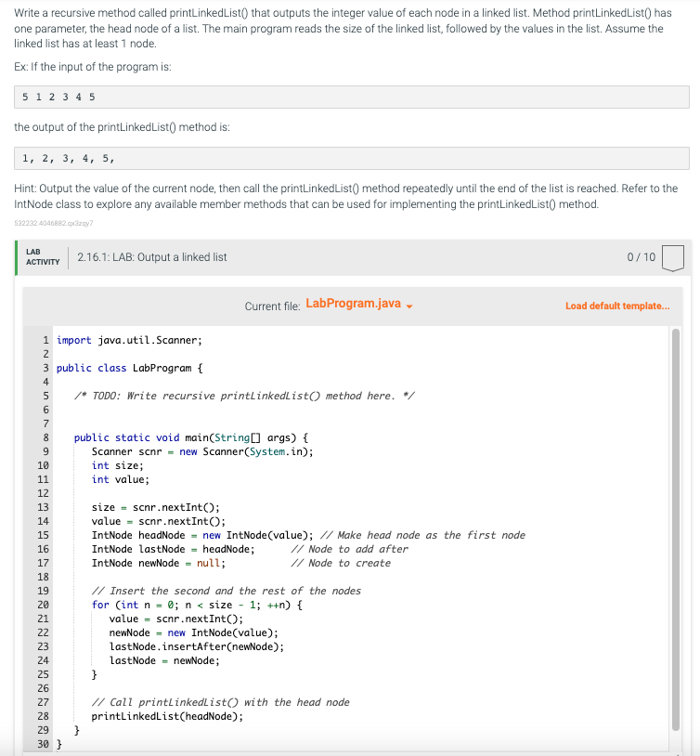Click the Load default template link
This screenshot has height=756, width=700.
(617, 306)
